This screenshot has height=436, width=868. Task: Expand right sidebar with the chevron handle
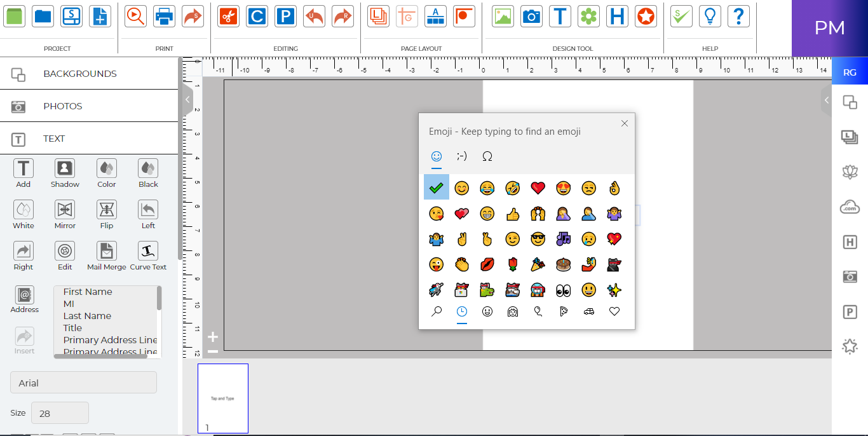[826, 100]
